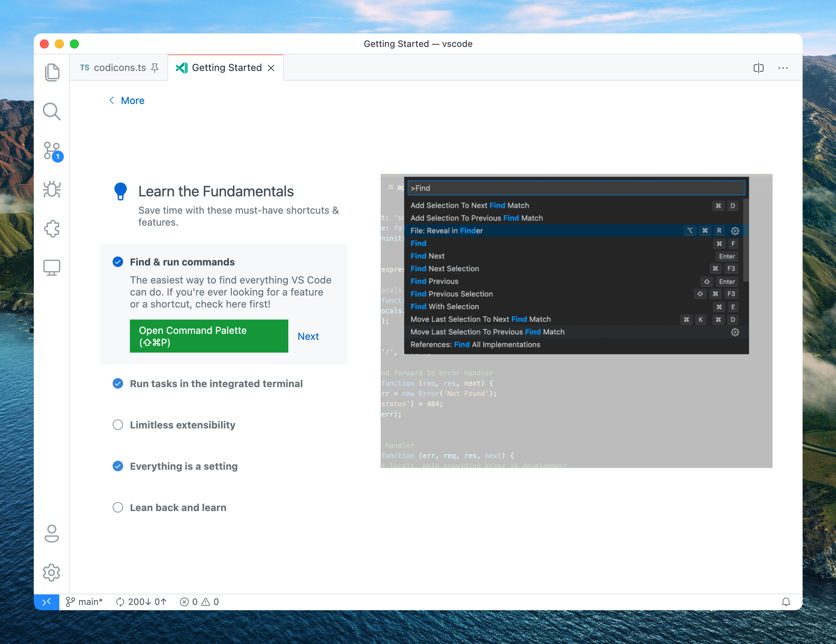Image resolution: width=836 pixels, height=644 pixels.
Task: Toggle Everything is a setting checkmark
Action: pos(118,466)
